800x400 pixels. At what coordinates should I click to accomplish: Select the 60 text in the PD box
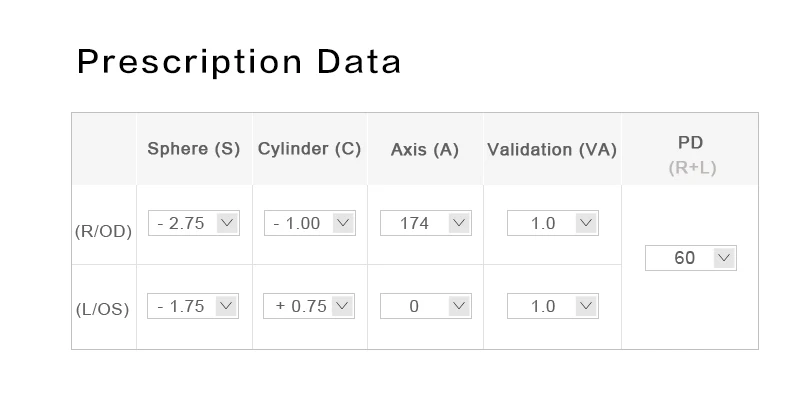pos(684,258)
